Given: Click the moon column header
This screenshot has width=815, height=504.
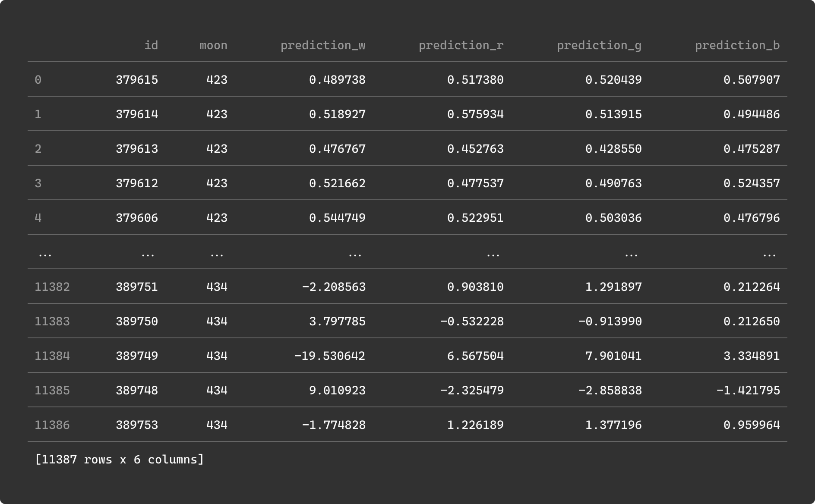Looking at the screenshot, I should 213,45.
